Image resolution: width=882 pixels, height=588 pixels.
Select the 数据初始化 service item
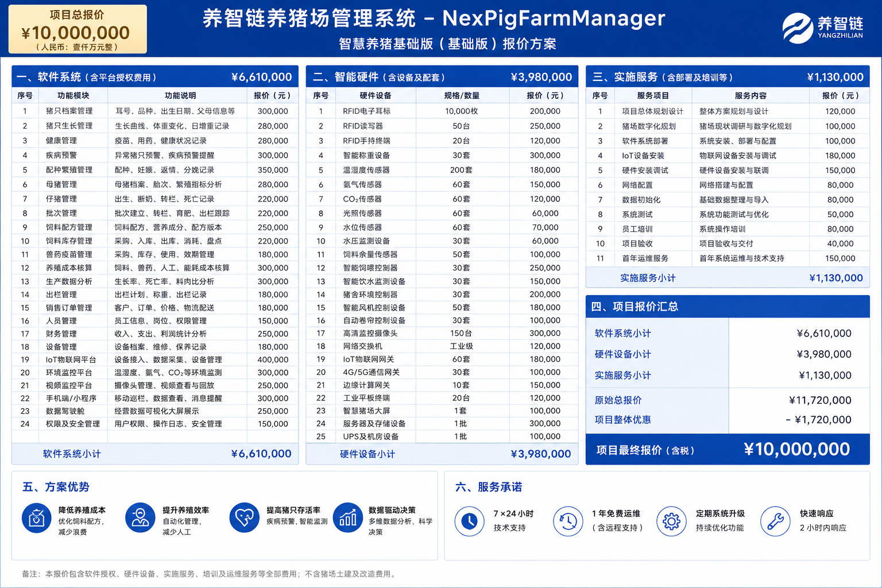pos(641,200)
